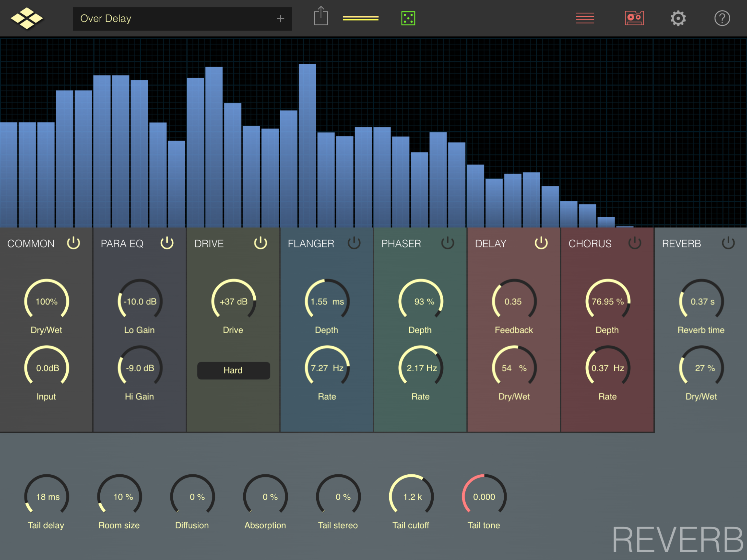Turn on the REVERB power toggle
This screenshot has width=747, height=560.
[728, 243]
